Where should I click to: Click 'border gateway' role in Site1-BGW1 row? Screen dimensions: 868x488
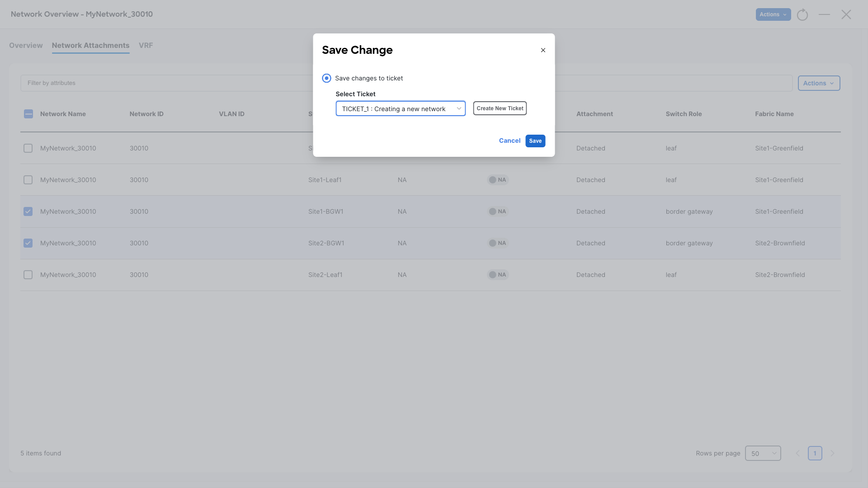click(689, 211)
